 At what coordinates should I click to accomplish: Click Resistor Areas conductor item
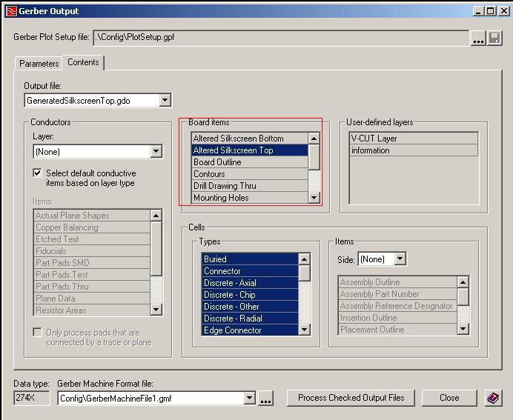[92, 310]
